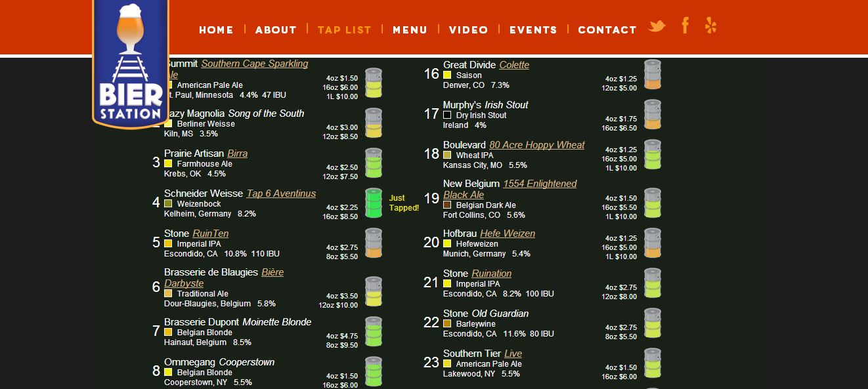The width and height of the screenshot is (868, 389).
Task: Open the Contact page
Action: 607,30
